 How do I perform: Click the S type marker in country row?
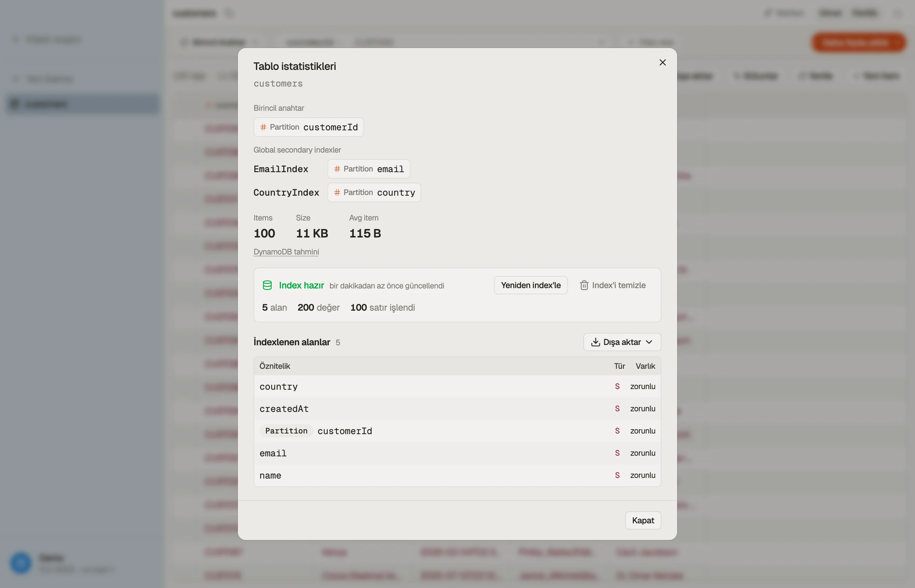[617, 386]
